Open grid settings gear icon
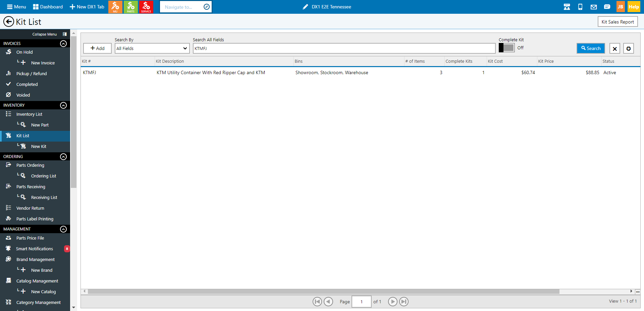 (629, 48)
